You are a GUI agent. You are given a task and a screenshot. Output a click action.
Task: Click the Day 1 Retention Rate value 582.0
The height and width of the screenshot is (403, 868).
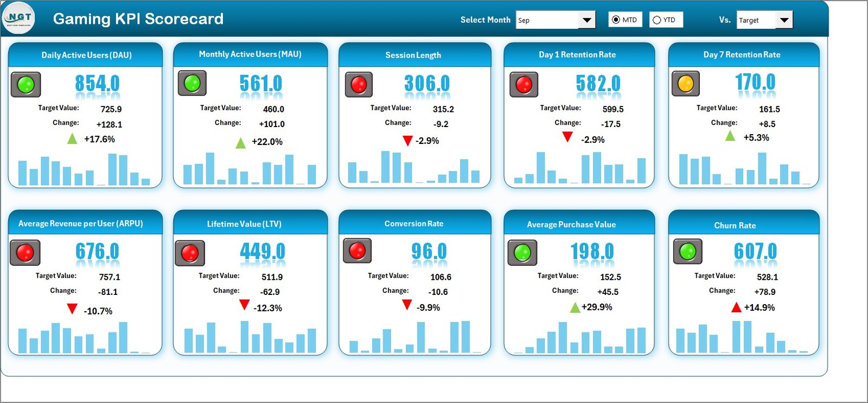(598, 84)
